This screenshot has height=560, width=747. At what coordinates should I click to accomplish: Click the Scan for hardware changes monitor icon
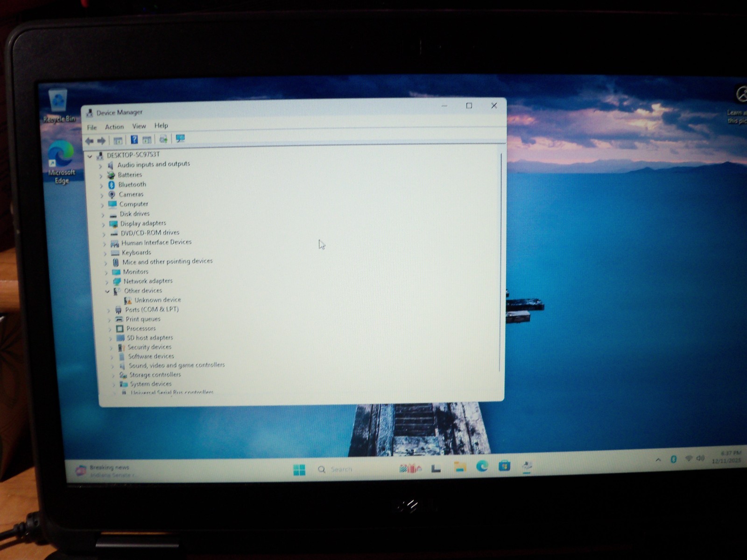180,139
